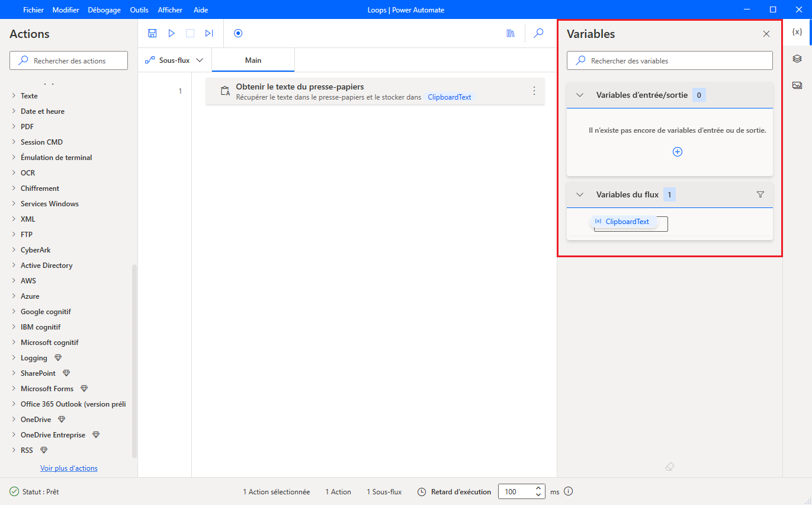Select the stop flow icon
Viewport: 812px width, 505px height.
click(x=190, y=33)
